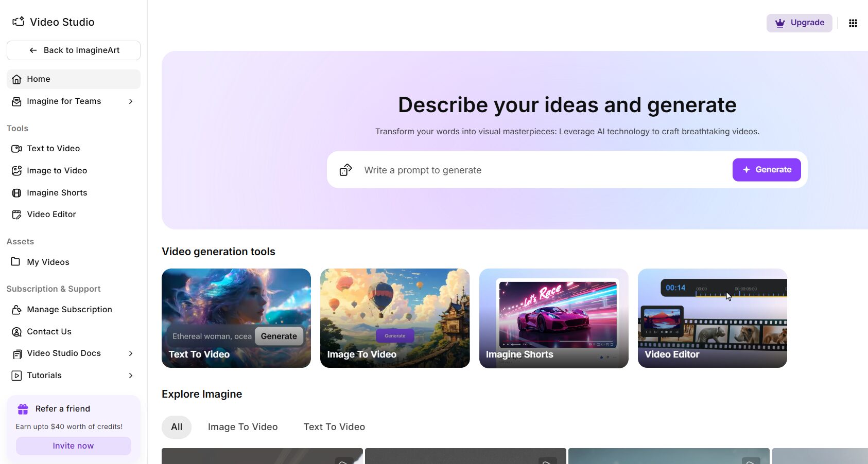Image resolution: width=868 pixels, height=464 pixels.
Task: Switch to Text To Video filter tab
Action: point(334,427)
